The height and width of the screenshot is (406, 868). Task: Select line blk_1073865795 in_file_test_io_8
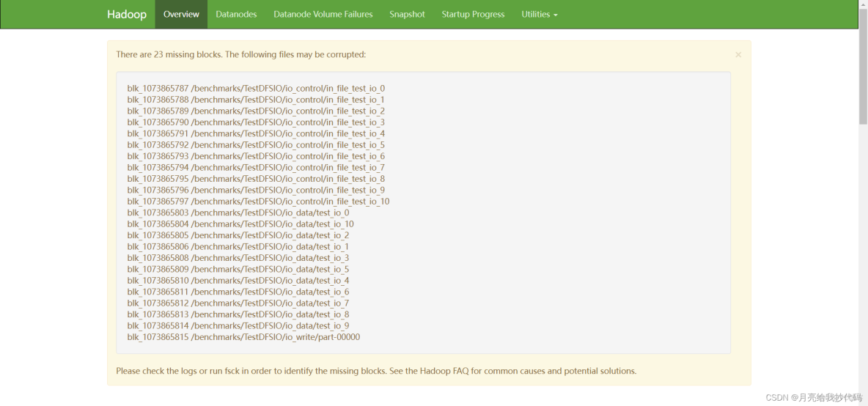[x=256, y=179]
